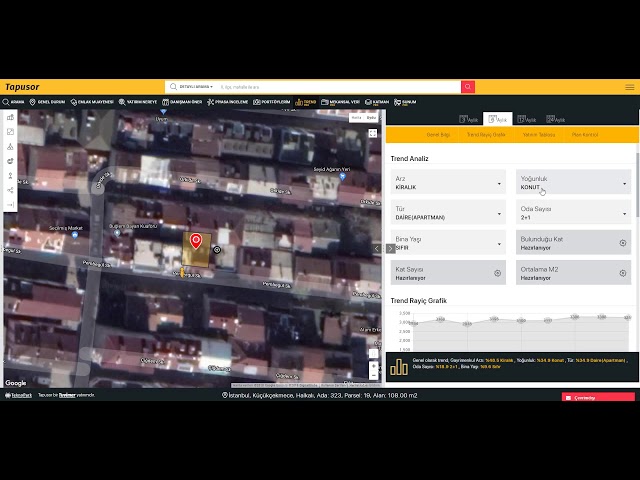Click the Seyid Ağanın Yeri map marker

point(342,177)
